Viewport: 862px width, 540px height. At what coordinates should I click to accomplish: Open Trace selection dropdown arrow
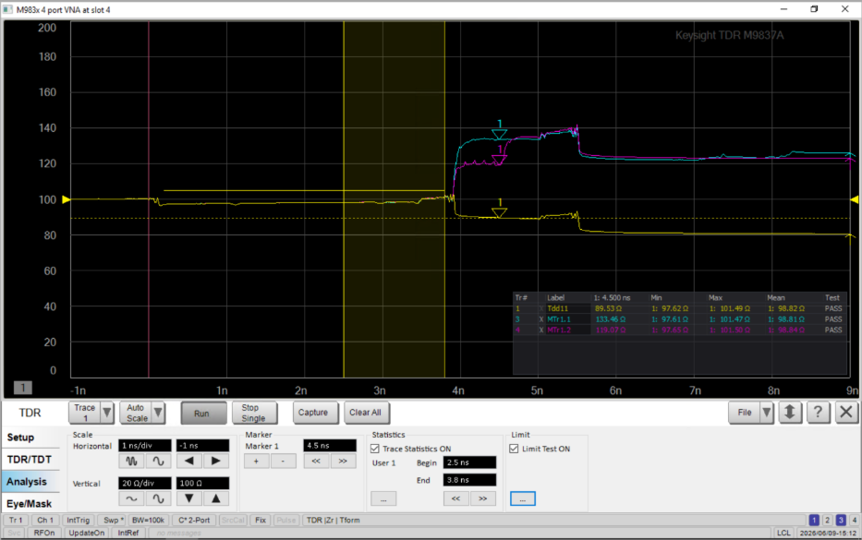point(107,412)
